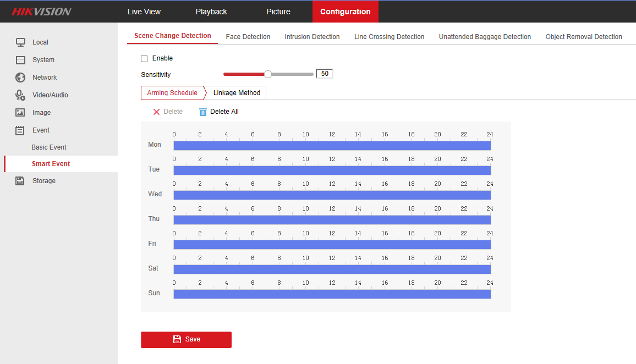Click the Sensitivity value input field
Screen dimensions: 636x364
325,74
